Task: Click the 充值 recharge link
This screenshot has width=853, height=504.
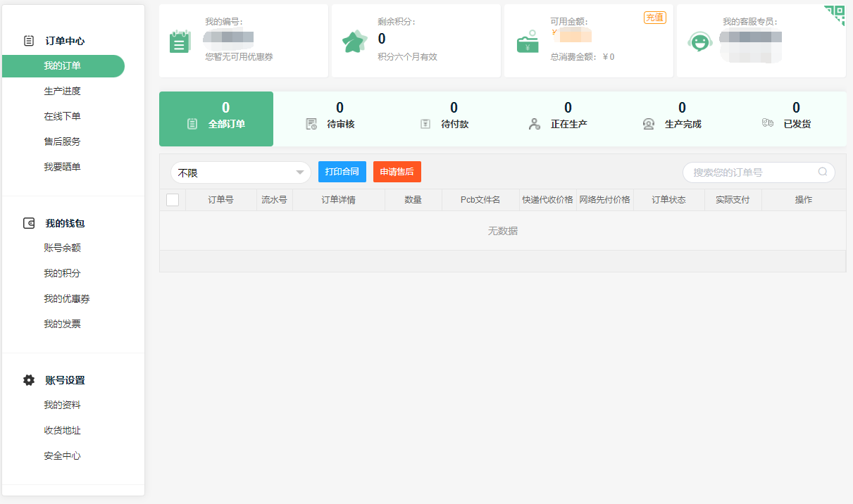Action: coord(654,18)
